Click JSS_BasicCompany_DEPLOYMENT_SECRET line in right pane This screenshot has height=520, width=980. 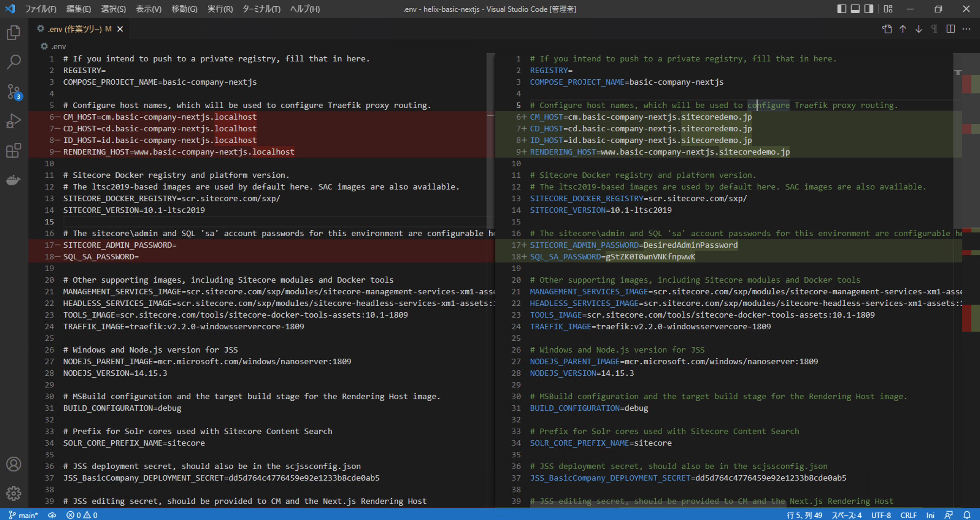(x=688, y=478)
